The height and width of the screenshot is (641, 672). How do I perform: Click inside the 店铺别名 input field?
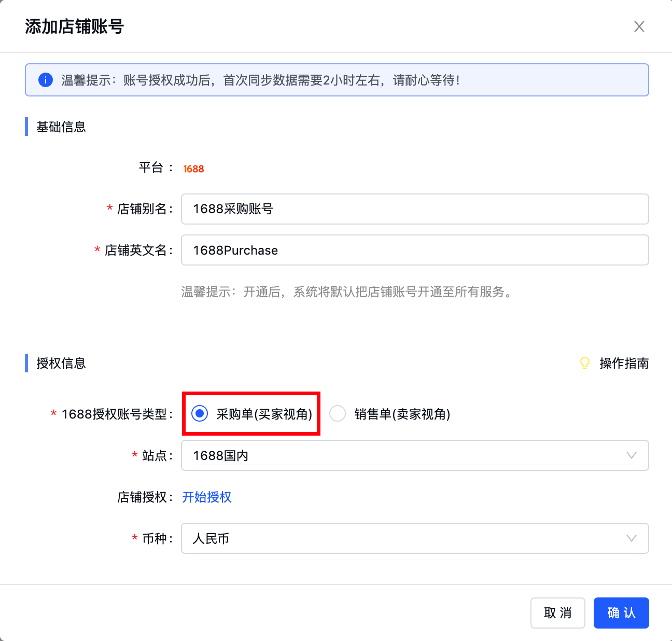coord(415,209)
